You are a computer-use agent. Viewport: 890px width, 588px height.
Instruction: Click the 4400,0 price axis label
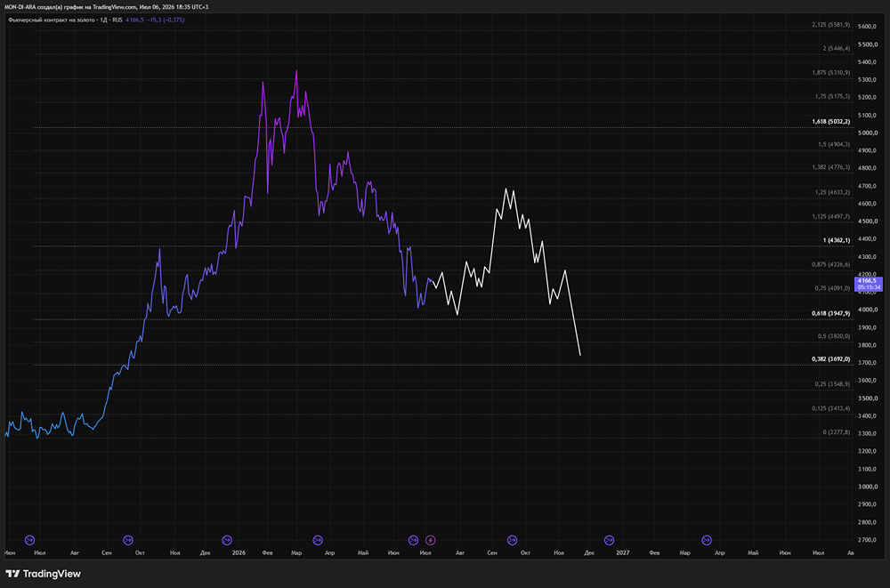(868, 239)
